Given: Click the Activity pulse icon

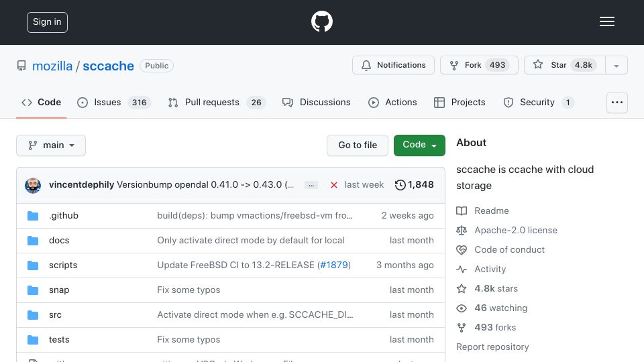Looking at the screenshot, I should tap(462, 269).
